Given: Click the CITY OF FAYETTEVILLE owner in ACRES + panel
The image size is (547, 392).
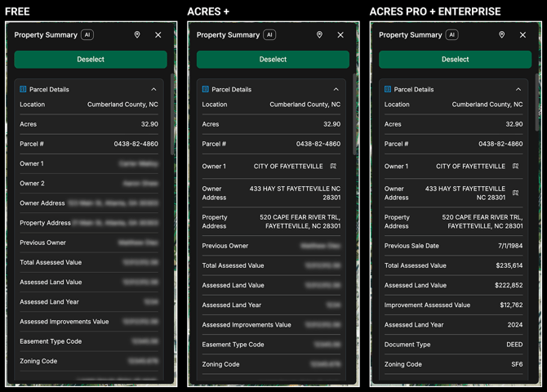Looking at the screenshot, I should point(288,167).
